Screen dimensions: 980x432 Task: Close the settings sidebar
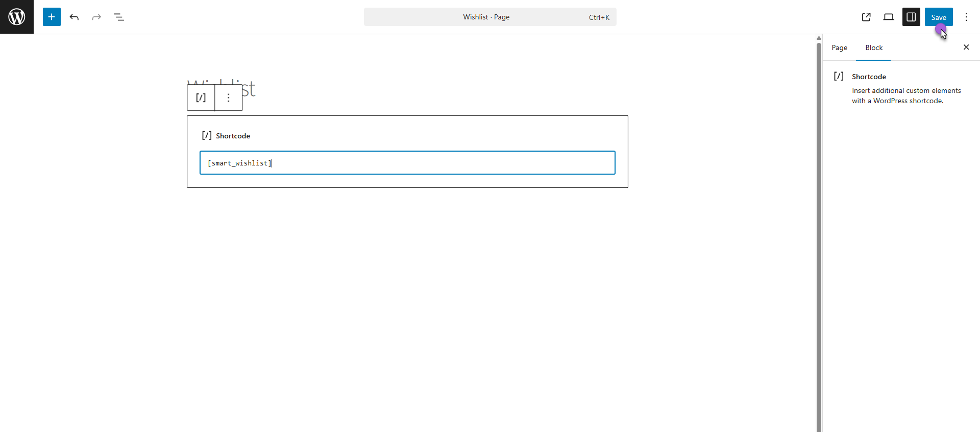(x=966, y=47)
